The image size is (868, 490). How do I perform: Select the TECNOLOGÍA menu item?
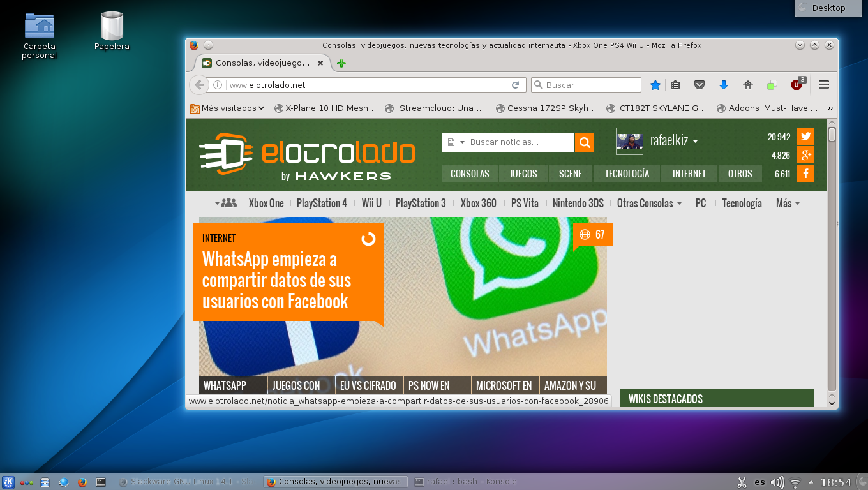click(627, 174)
